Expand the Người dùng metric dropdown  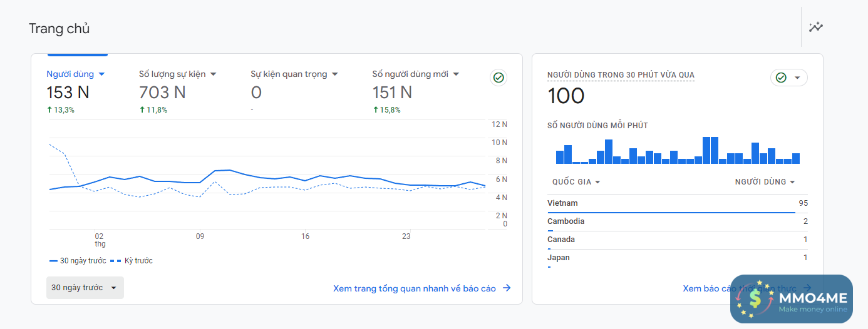pos(101,74)
